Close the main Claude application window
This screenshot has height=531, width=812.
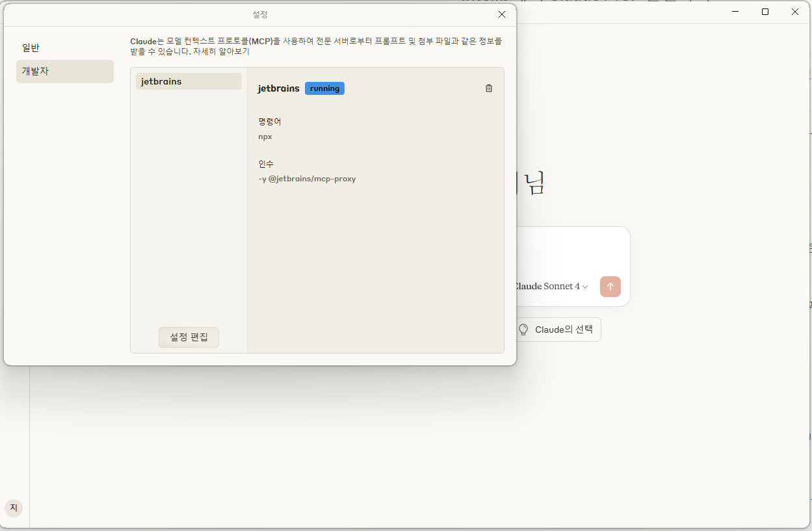click(x=795, y=12)
